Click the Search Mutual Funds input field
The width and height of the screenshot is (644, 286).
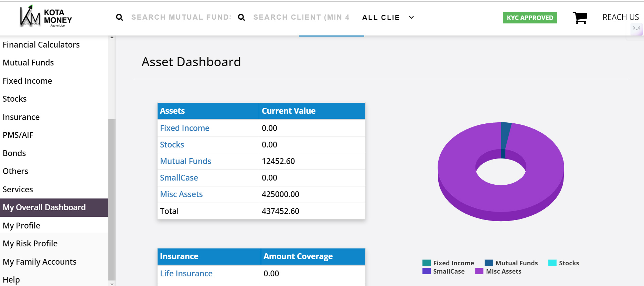[181, 17]
